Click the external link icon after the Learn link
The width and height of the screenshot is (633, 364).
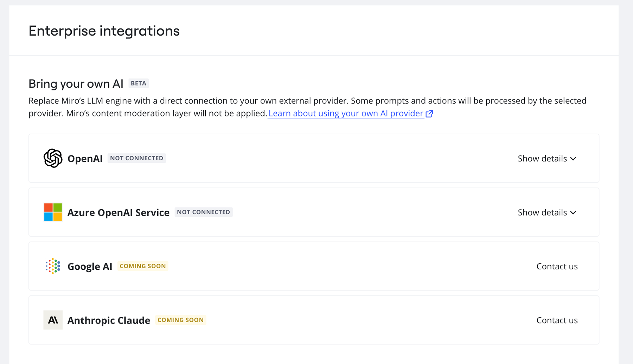(429, 114)
